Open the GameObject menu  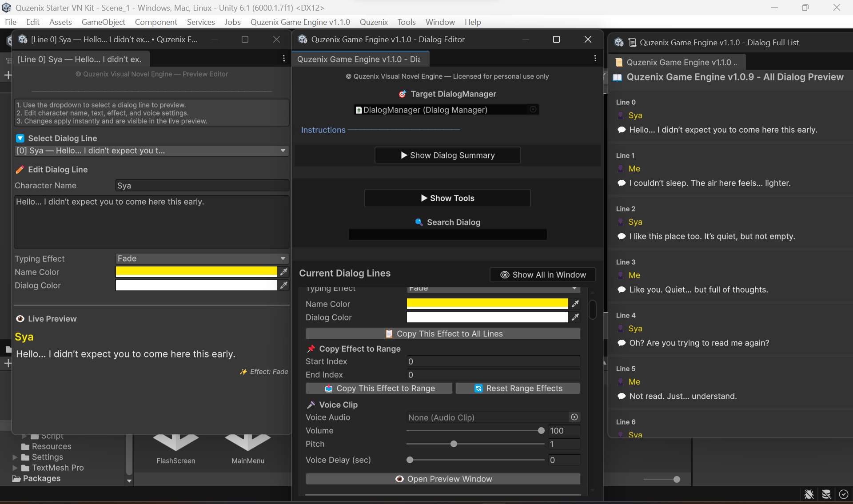103,22
